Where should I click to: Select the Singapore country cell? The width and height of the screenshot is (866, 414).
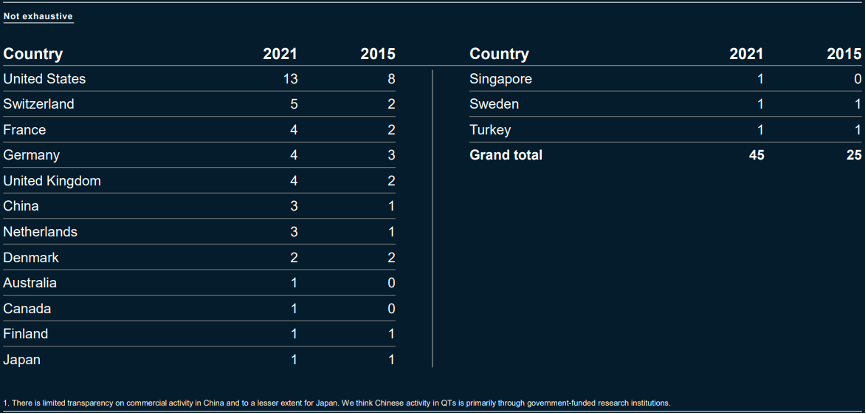click(501, 79)
